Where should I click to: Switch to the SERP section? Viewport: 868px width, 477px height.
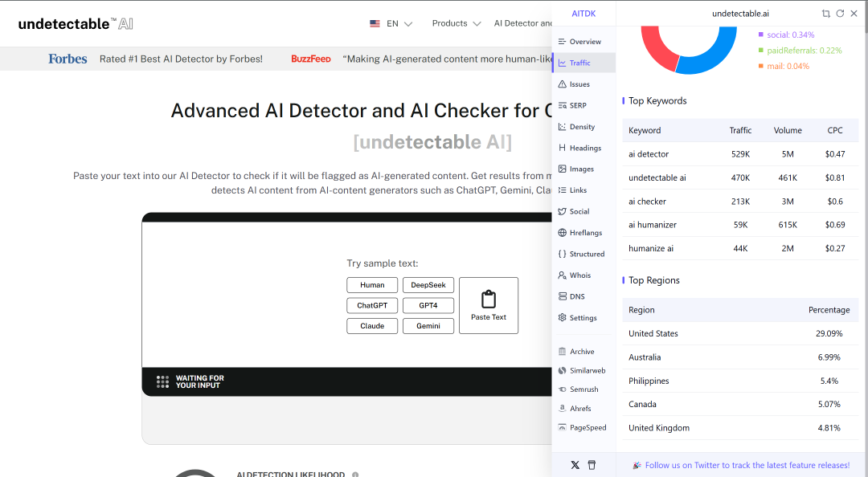click(584, 105)
